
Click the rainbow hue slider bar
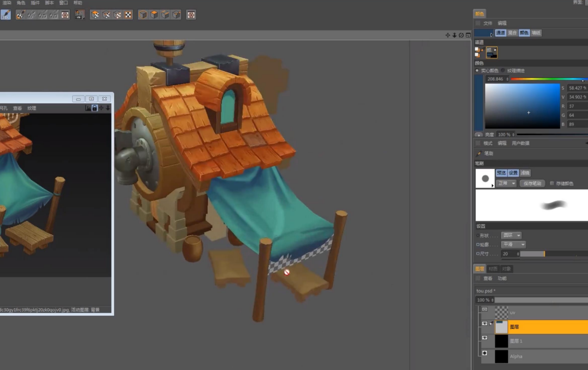tap(548, 79)
